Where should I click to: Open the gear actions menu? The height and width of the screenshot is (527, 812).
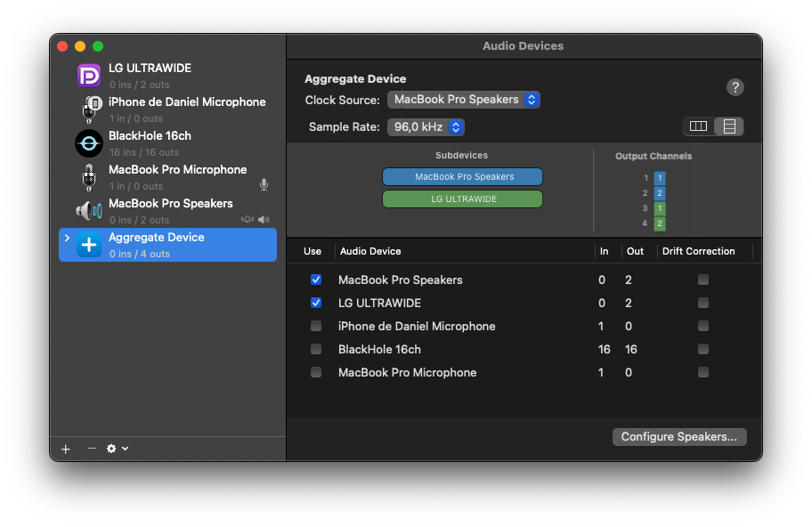click(x=118, y=449)
